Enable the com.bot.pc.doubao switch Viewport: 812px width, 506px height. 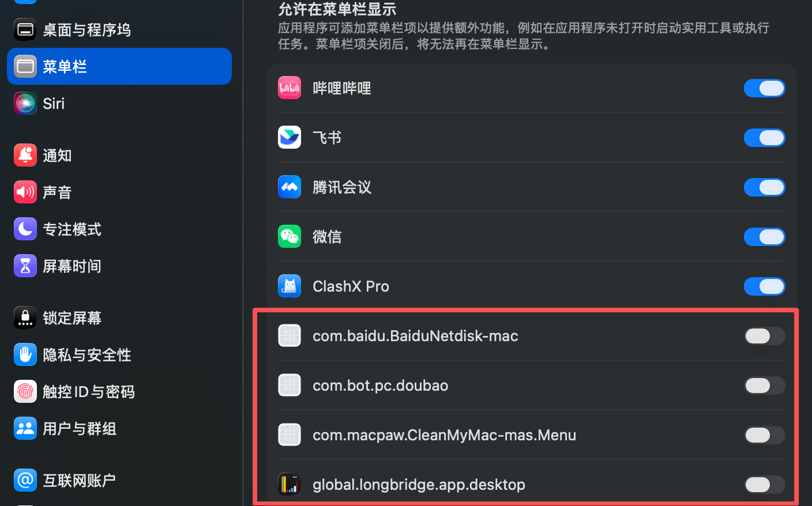pos(765,386)
